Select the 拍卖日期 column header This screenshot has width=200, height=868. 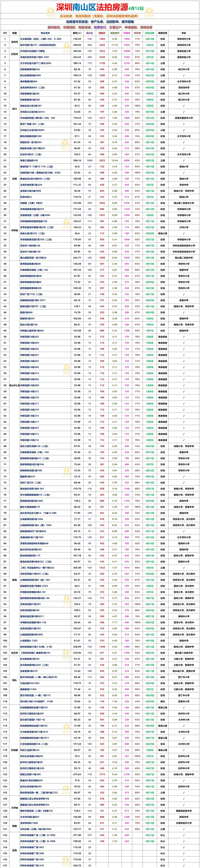(x=150, y=33)
